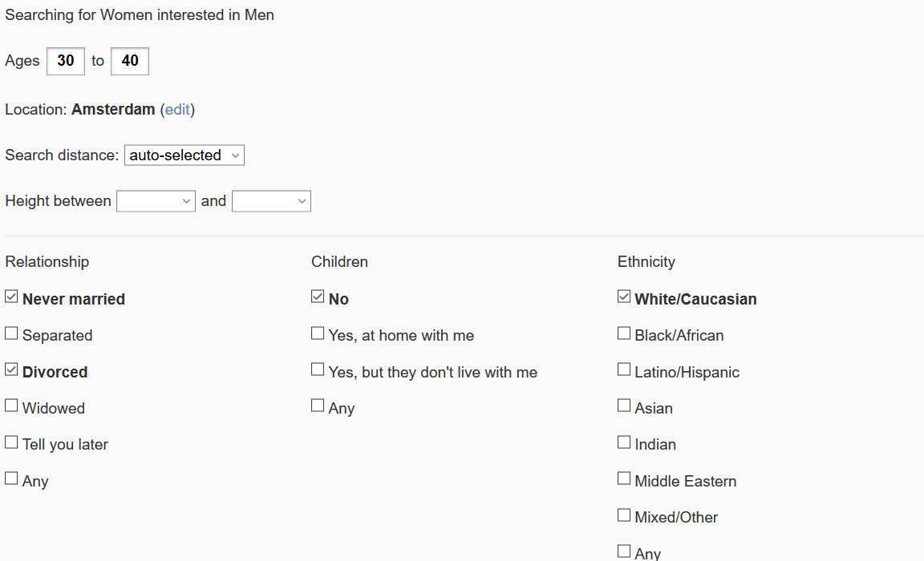Image resolution: width=924 pixels, height=561 pixels.
Task: Check Yes, at home with me
Action: tap(318, 333)
